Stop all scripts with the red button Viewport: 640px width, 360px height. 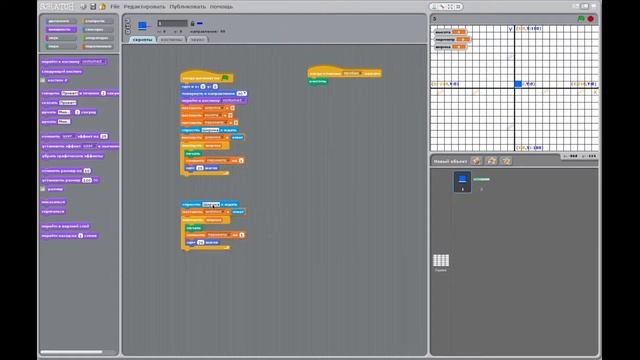tap(590, 19)
